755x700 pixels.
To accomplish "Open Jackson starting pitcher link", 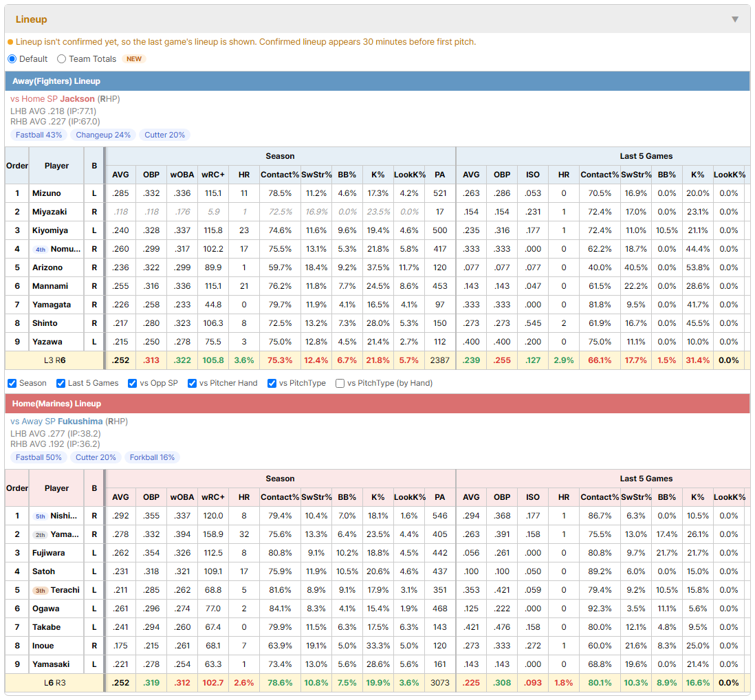I will (x=77, y=99).
